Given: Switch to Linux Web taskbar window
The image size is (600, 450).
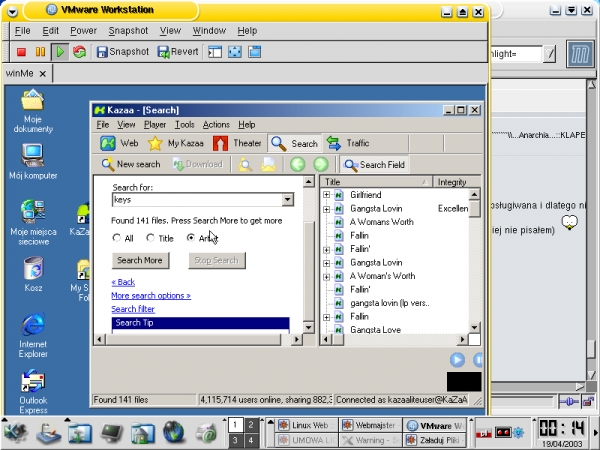Looking at the screenshot, I should (306, 425).
